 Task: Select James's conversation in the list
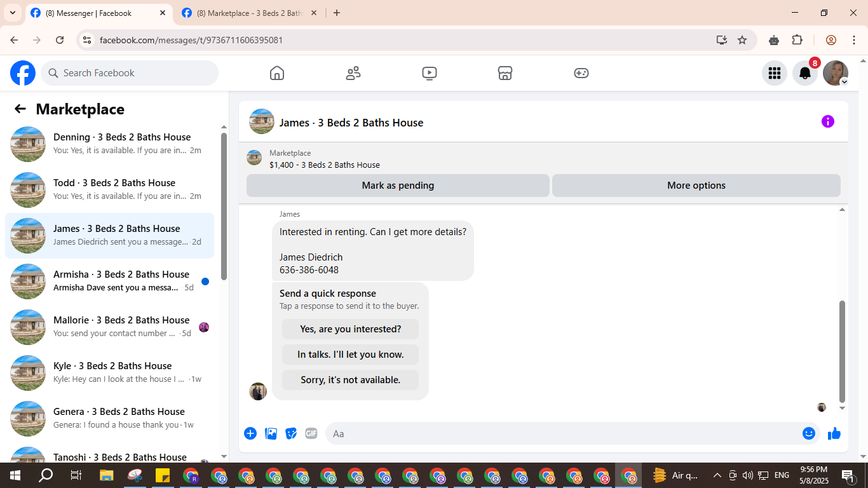tap(109, 236)
